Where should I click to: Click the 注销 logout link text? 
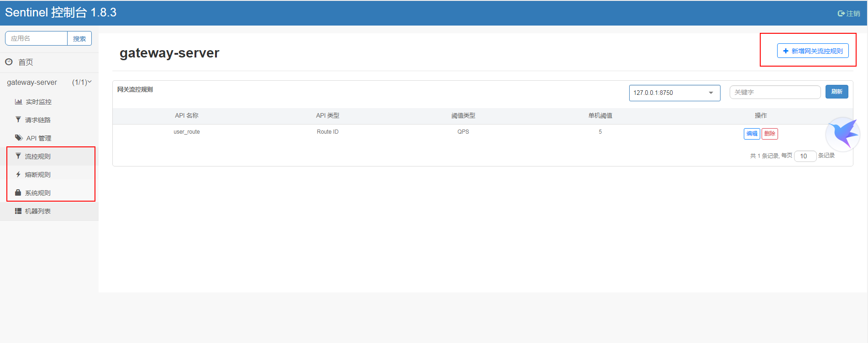(x=853, y=14)
